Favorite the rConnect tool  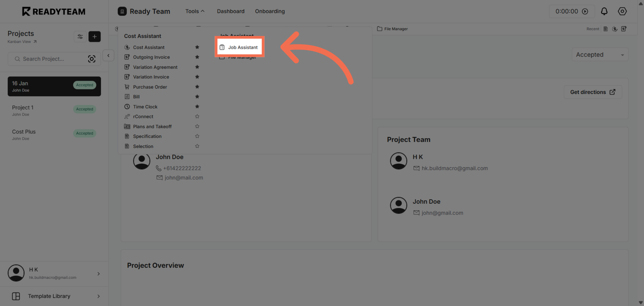(x=197, y=116)
